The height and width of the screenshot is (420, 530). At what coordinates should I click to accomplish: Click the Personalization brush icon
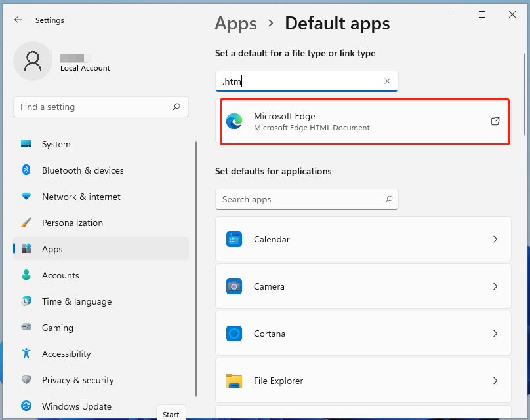click(x=26, y=223)
